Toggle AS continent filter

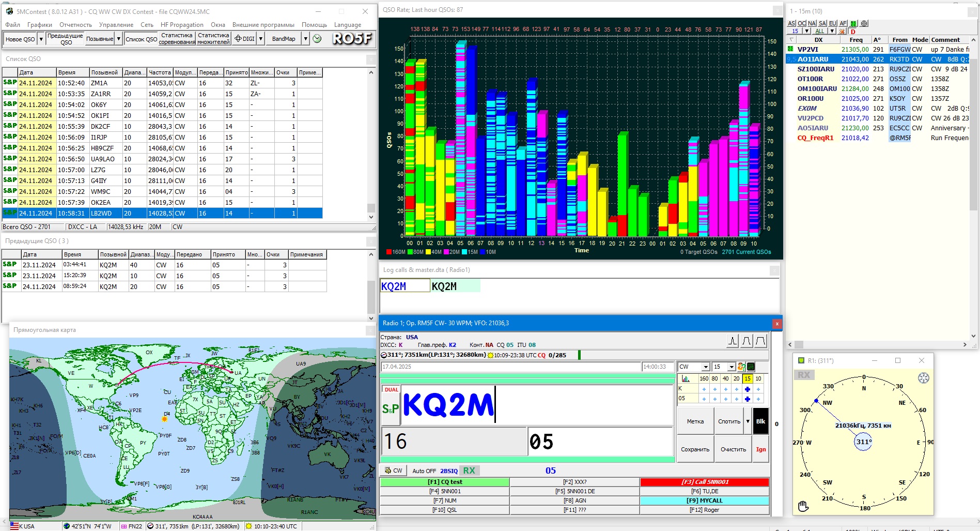tap(791, 23)
